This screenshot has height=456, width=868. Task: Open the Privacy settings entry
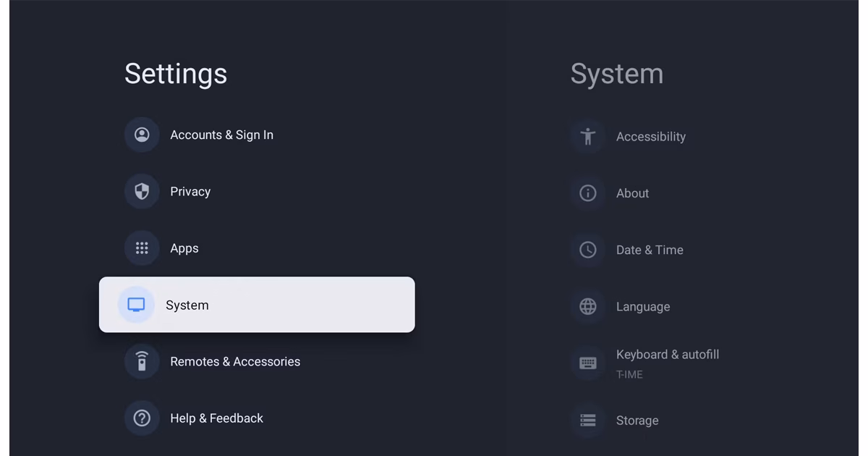190,191
